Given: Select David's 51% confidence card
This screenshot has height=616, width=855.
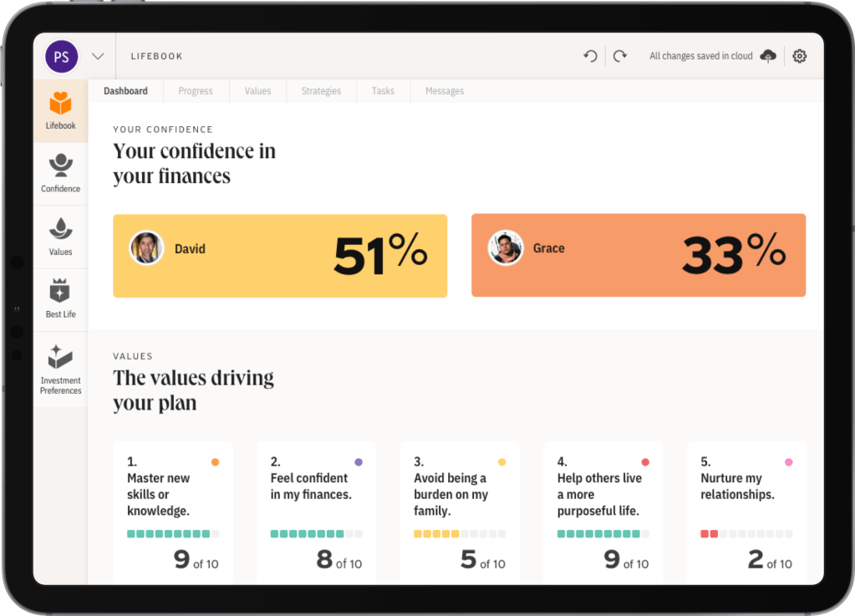Looking at the screenshot, I should (x=280, y=256).
